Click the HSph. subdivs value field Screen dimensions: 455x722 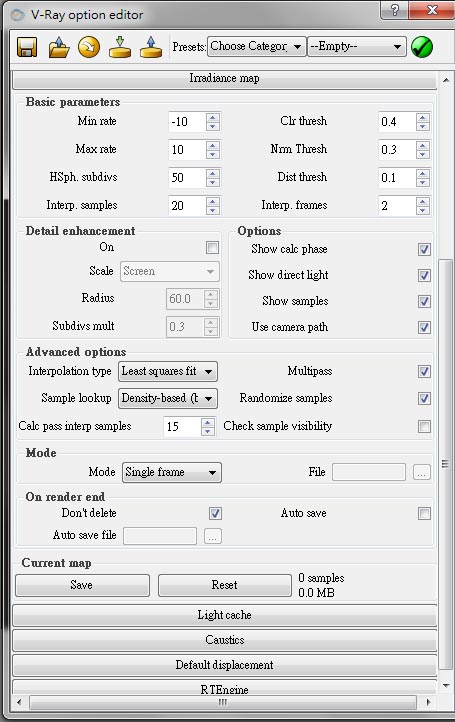coord(186,178)
